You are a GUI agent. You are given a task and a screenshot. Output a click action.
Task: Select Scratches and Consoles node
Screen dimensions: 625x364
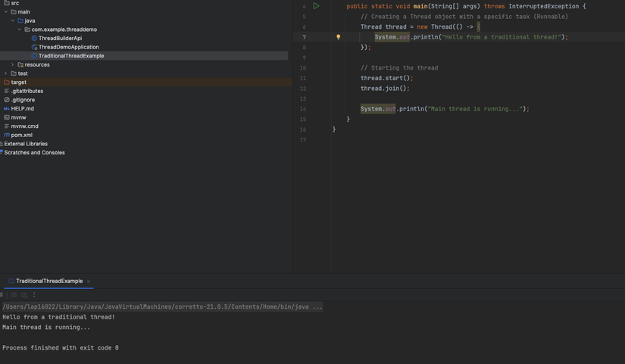coord(34,153)
